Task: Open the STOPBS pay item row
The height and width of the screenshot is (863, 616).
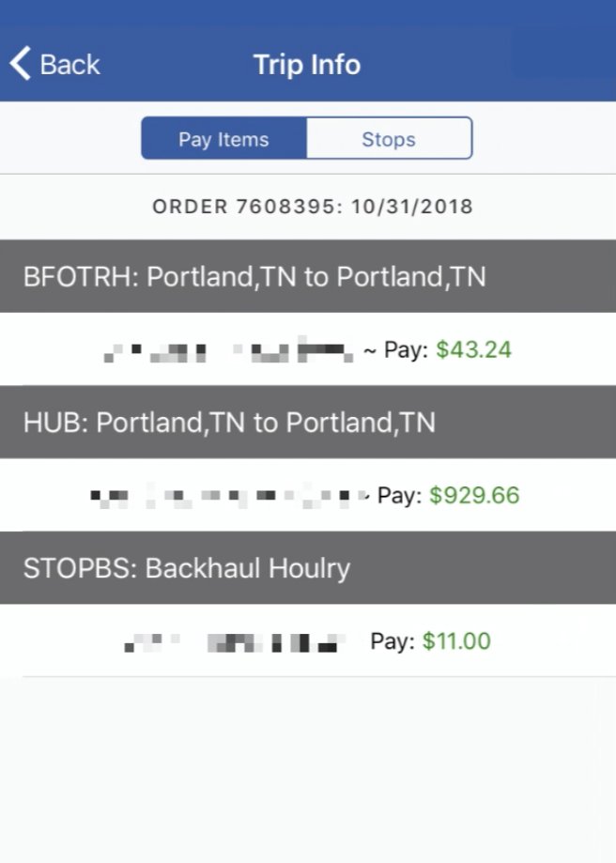Action: pos(308,640)
